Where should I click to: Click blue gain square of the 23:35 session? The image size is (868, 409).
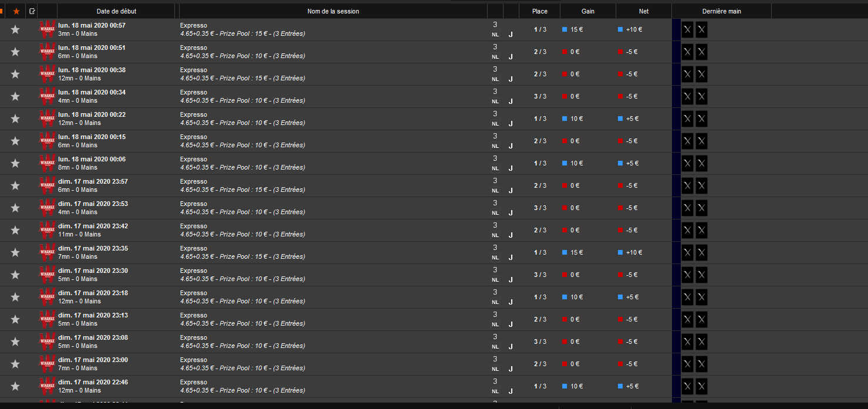pyautogui.click(x=565, y=252)
